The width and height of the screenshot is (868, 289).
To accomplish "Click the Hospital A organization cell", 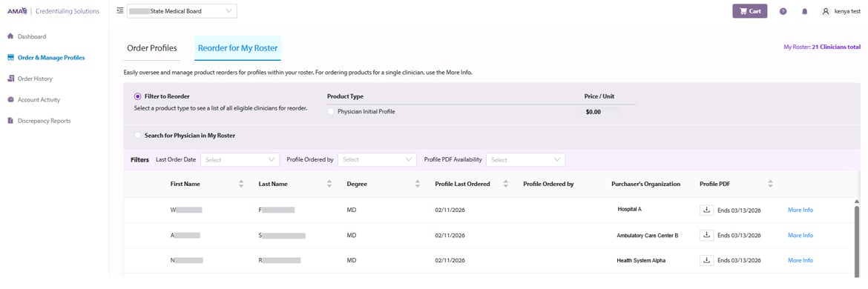I will pyautogui.click(x=629, y=210).
